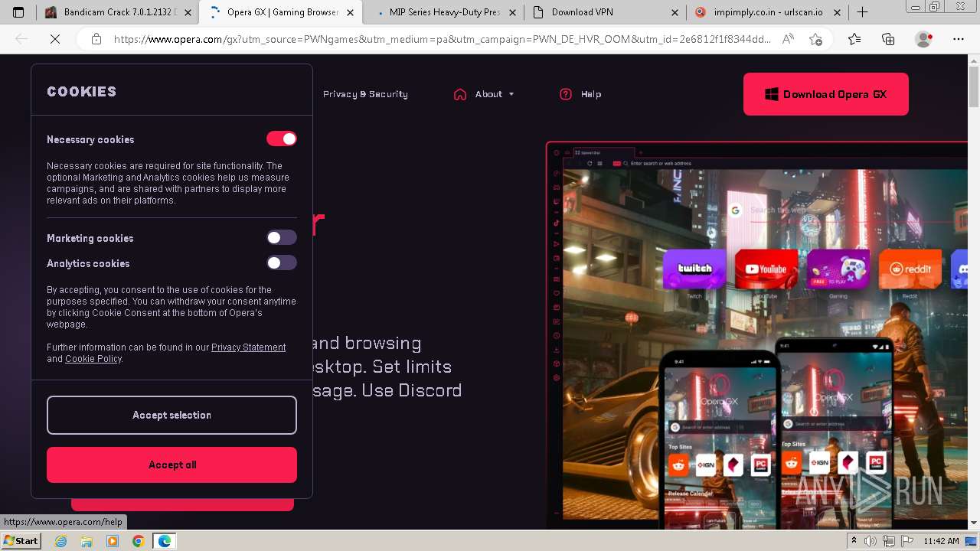Click the Read aloud icon
The width and height of the screenshot is (980, 551).
point(788,39)
